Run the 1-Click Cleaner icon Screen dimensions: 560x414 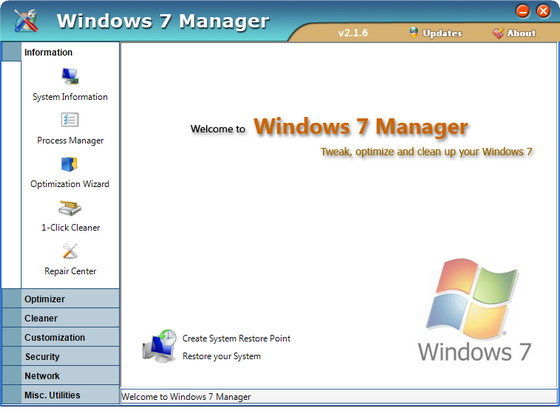(70, 208)
